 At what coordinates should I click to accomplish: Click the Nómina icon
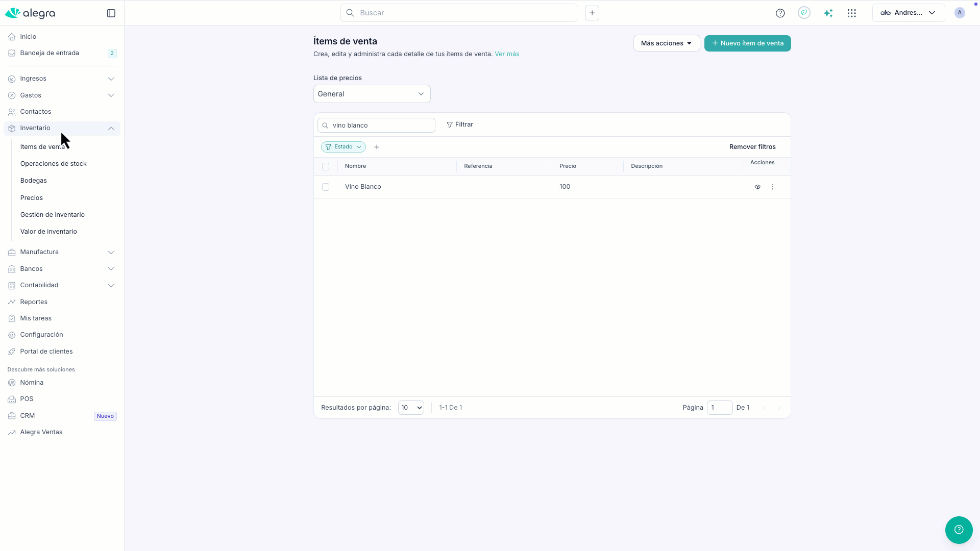tap(12, 383)
